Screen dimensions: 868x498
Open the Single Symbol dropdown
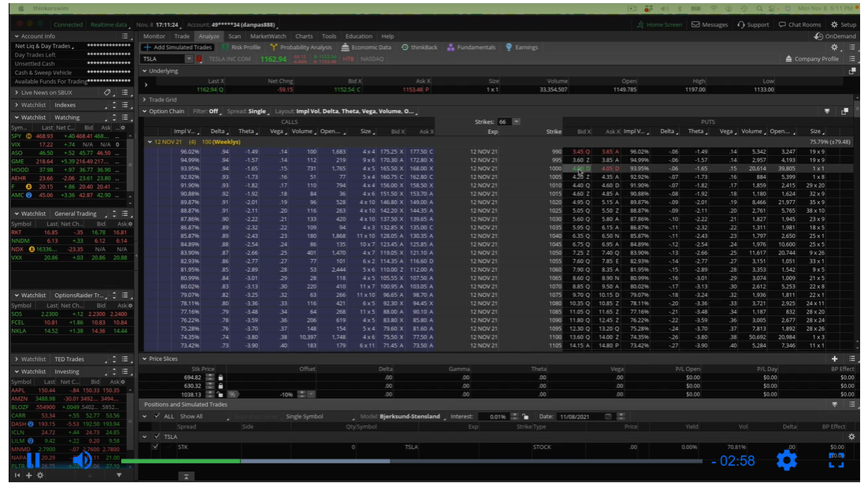coord(319,417)
